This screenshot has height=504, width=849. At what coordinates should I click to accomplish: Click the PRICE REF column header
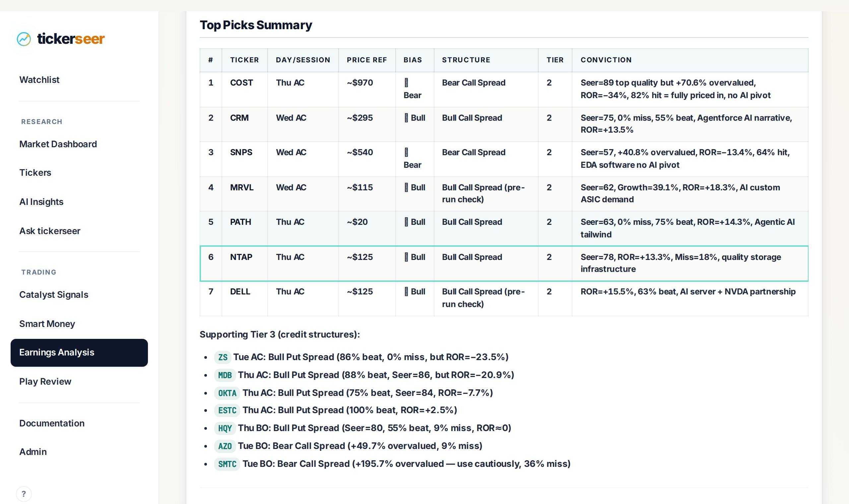[367, 60]
